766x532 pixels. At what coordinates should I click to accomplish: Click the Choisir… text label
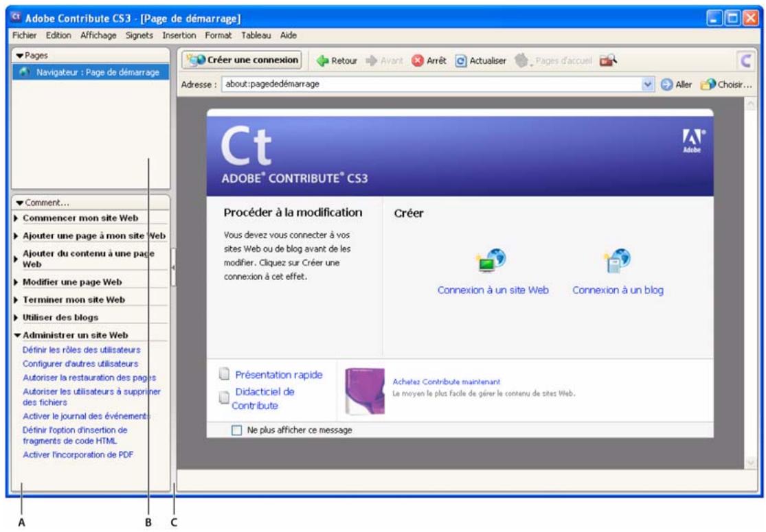pos(734,84)
